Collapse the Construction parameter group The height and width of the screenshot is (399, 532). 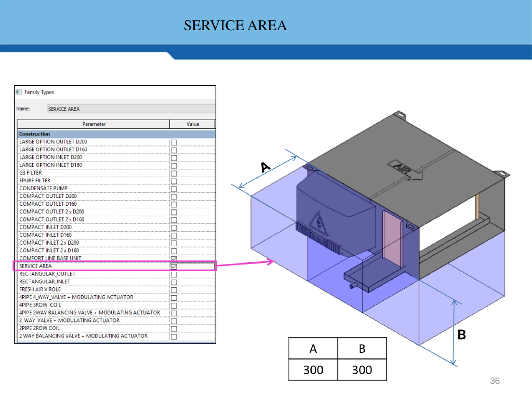click(x=34, y=134)
